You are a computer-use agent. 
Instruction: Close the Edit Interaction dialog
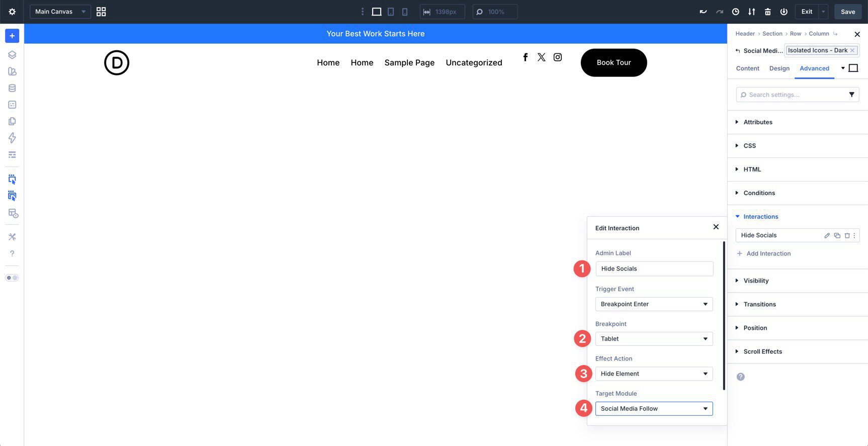tap(716, 227)
